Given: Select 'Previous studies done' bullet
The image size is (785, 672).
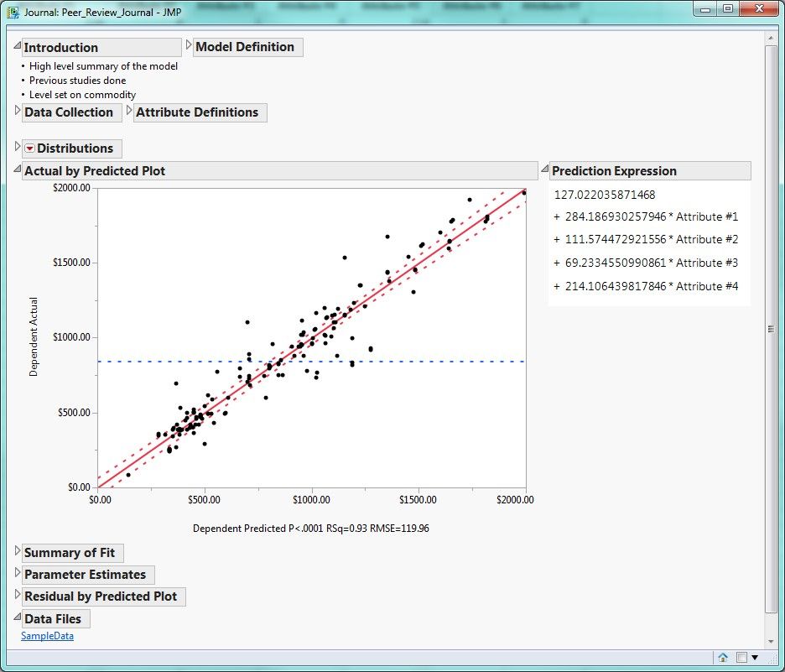Looking at the screenshot, I should 78,80.
